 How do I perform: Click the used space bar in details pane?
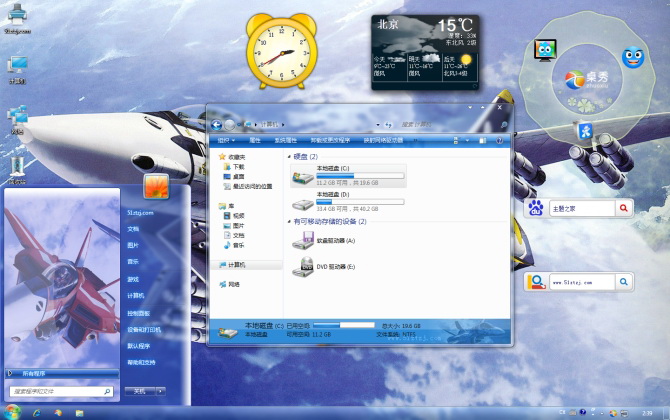344,326
